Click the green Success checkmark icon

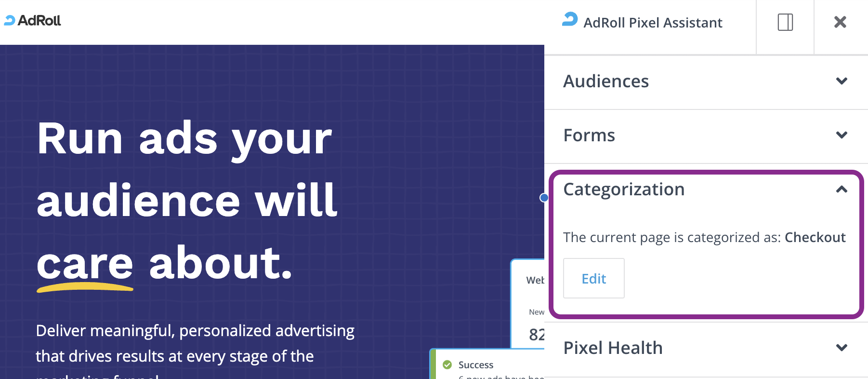447,365
